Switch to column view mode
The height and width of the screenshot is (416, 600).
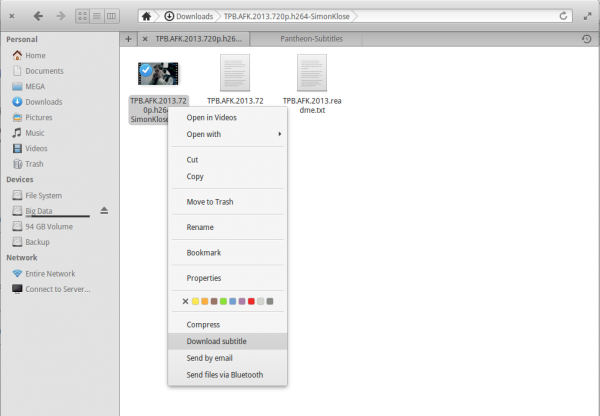(x=110, y=17)
